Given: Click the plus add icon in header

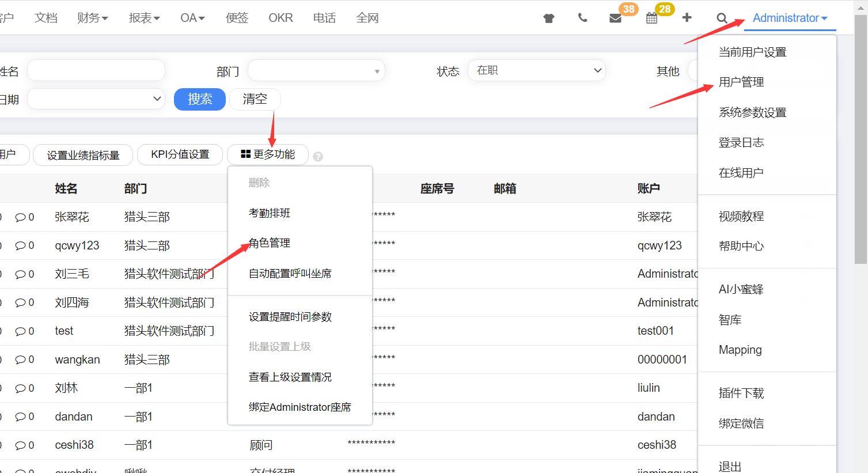Looking at the screenshot, I should (687, 18).
